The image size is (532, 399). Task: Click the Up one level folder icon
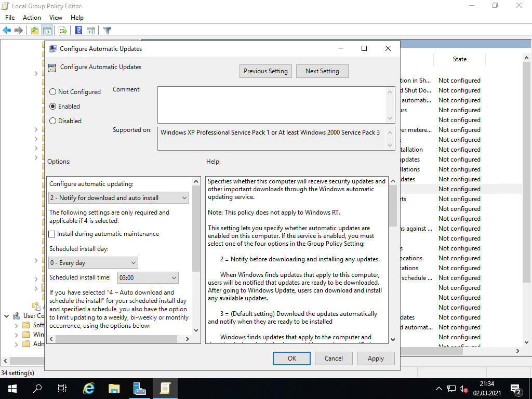[x=34, y=31]
